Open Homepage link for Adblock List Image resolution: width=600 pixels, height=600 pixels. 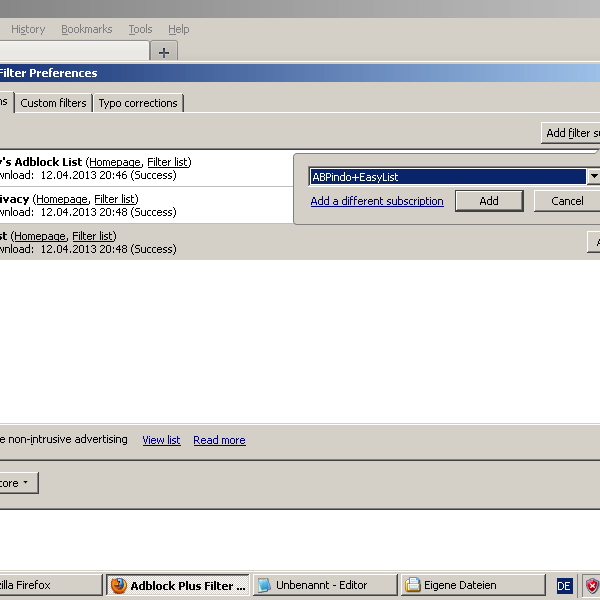pos(115,162)
